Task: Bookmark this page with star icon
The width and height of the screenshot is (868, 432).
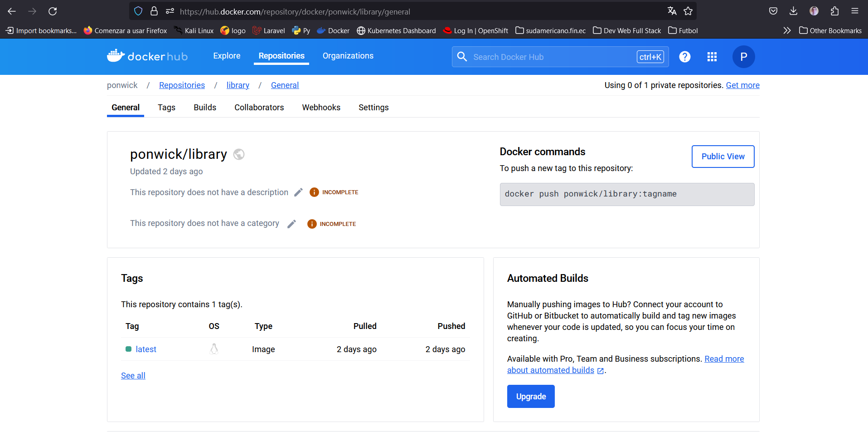Action: 688,11
